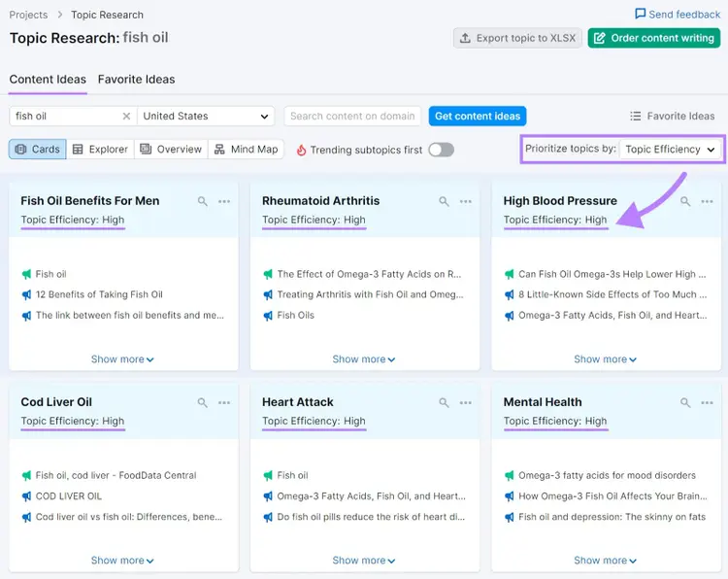The image size is (728, 579).
Task: Click megaphone beside 'How Omega-3 Fish Oil Affects'
Action: point(510,496)
